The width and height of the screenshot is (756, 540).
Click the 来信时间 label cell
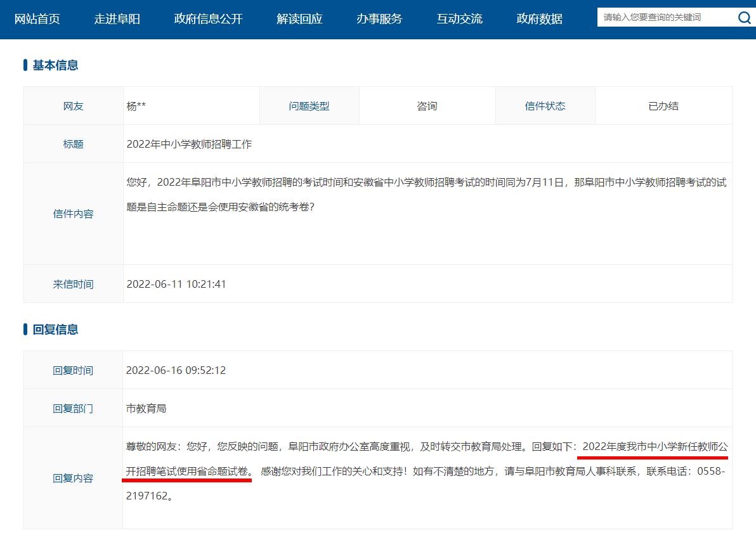click(x=74, y=284)
